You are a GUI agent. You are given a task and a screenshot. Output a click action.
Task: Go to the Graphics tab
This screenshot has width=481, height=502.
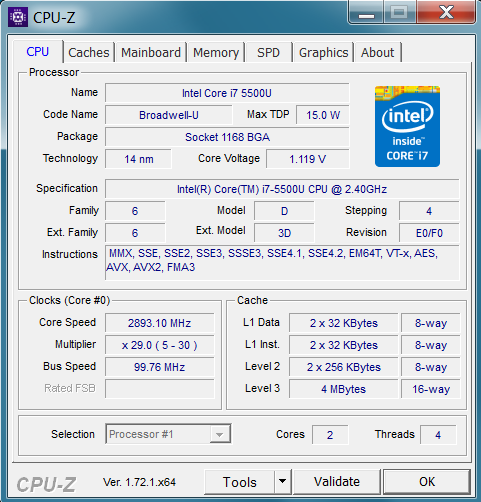pos(323,52)
